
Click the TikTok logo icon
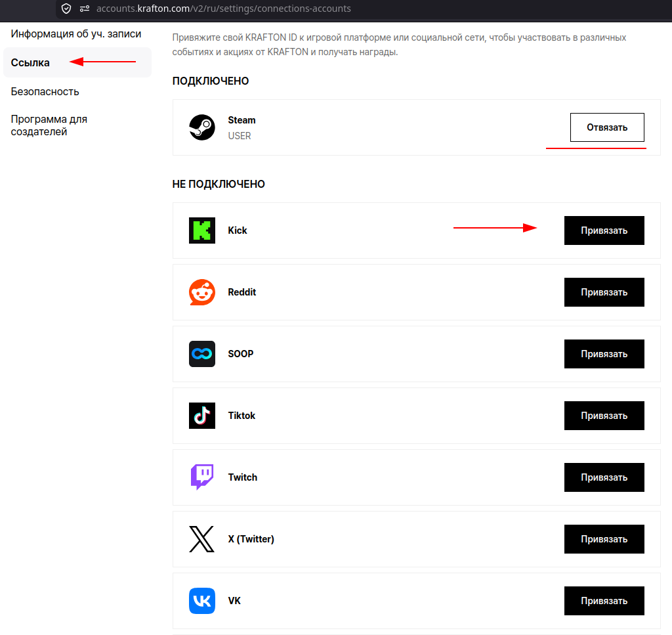coord(202,416)
